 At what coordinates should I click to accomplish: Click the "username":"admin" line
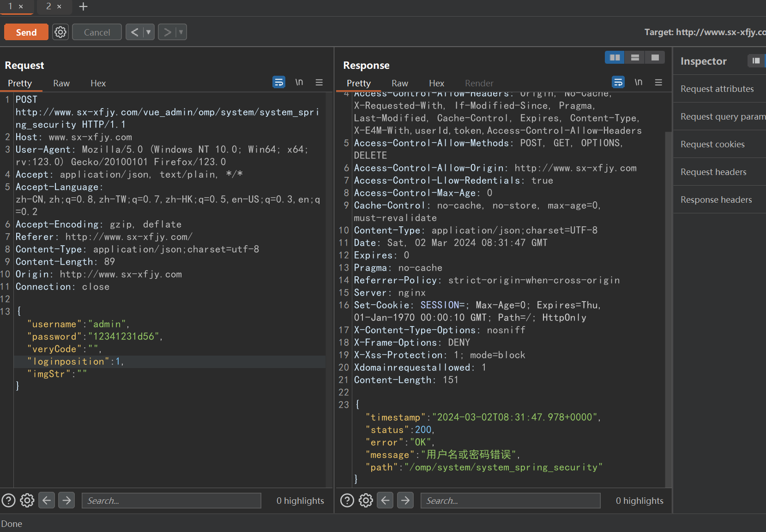(78, 324)
